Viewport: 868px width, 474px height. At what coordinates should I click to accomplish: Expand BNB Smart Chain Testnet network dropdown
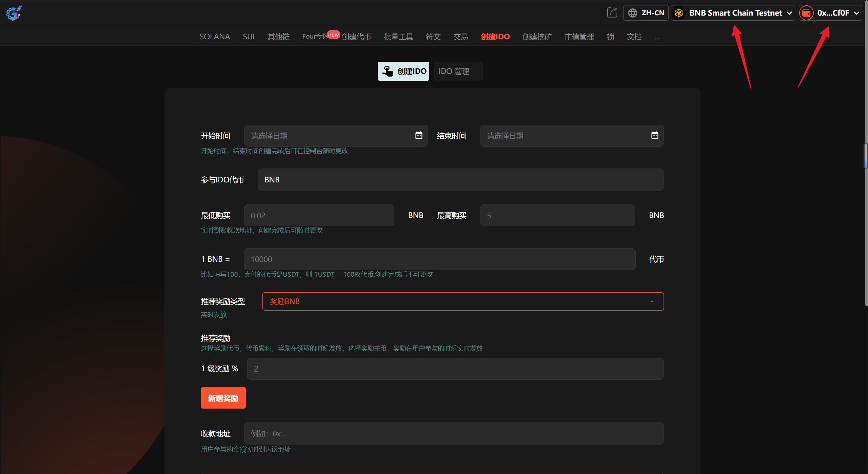(789, 13)
